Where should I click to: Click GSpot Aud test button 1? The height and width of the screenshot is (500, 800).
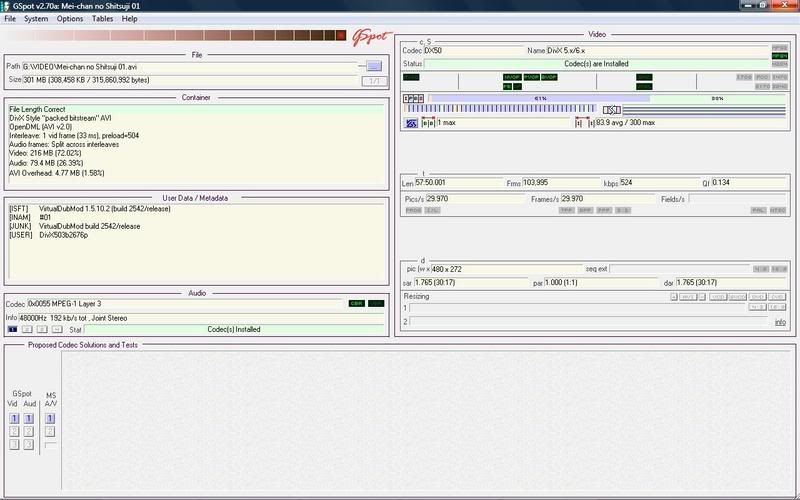pyautogui.click(x=29, y=418)
